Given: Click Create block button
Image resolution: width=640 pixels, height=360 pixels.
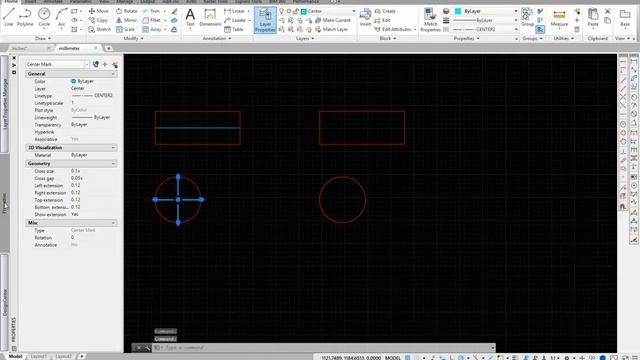Looking at the screenshot, I should (385, 11).
